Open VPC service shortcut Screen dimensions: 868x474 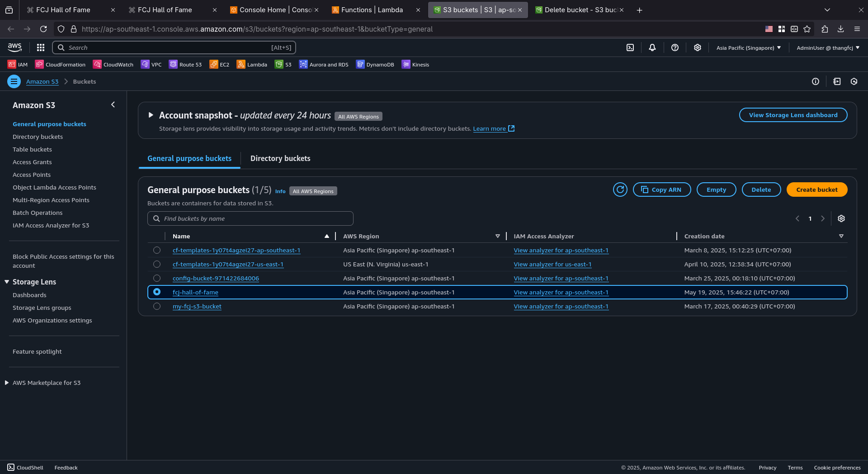pyautogui.click(x=151, y=65)
